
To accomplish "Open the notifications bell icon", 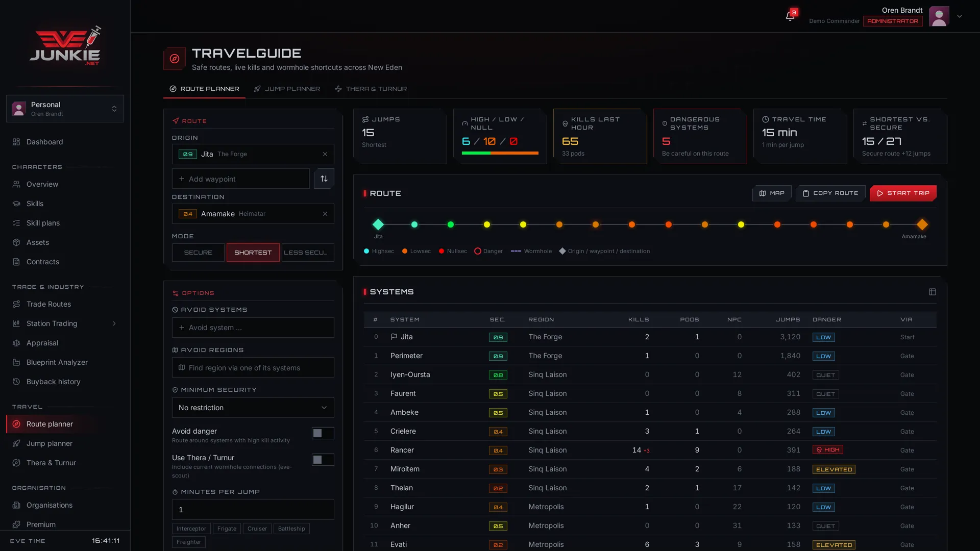I will [790, 16].
